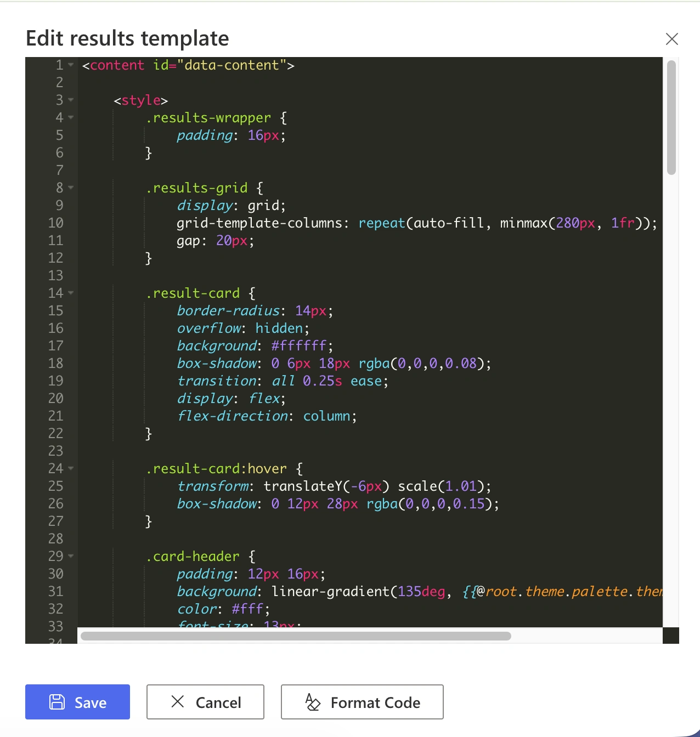Fold the .results-grid rule on line 8
Image resolution: width=700 pixels, height=737 pixels.
tap(71, 188)
